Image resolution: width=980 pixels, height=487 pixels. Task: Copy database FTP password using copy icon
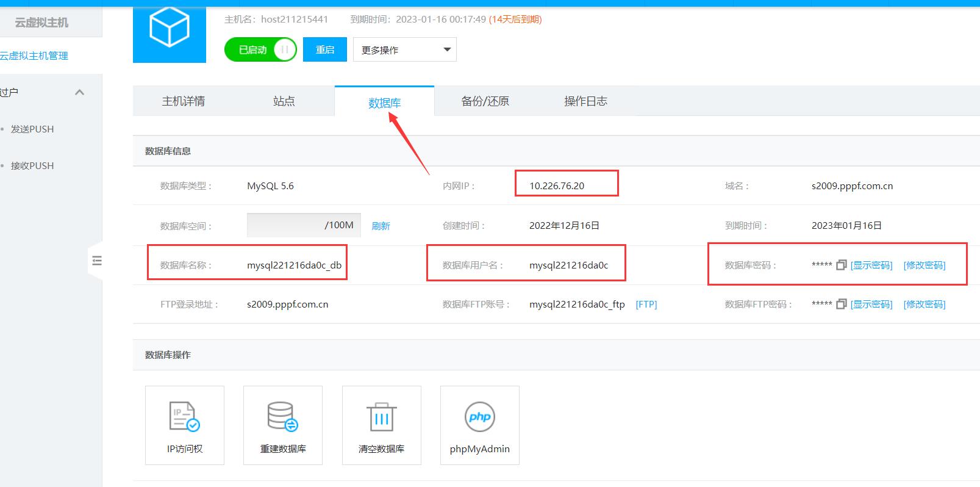tap(841, 304)
